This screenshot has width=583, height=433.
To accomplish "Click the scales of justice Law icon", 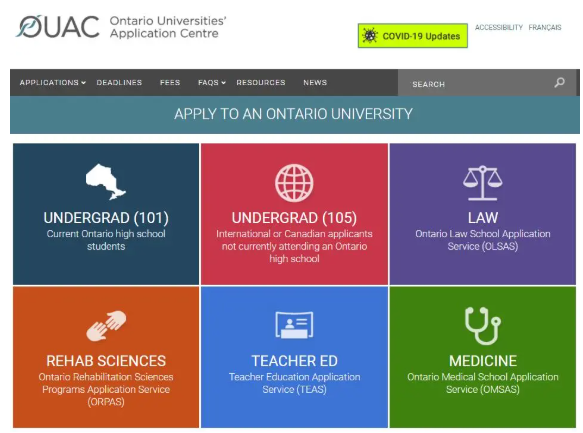I will point(483,183).
